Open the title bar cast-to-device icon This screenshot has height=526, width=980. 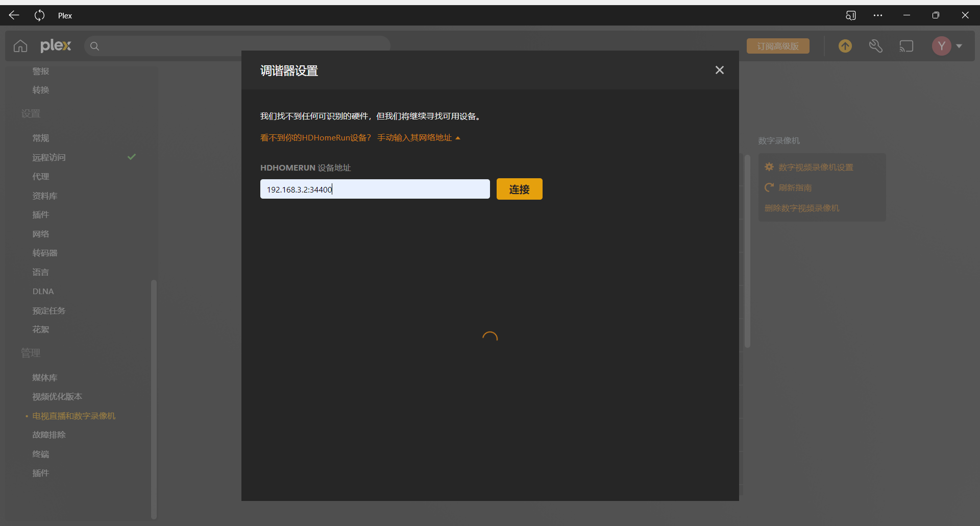pyautogui.click(x=850, y=15)
